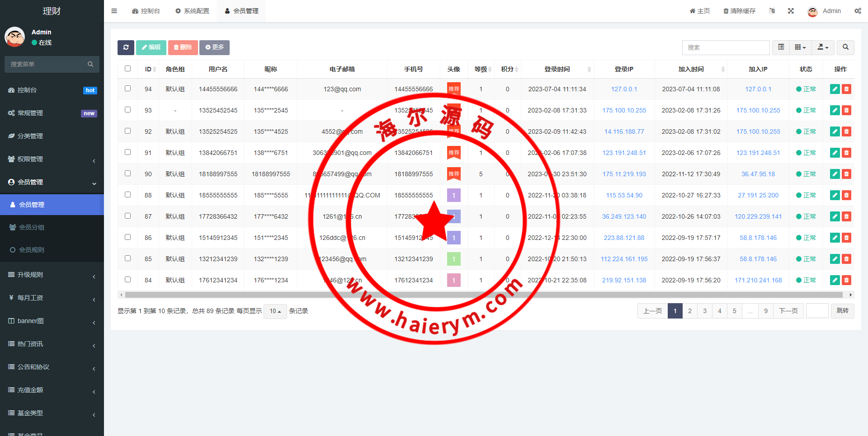Open the page size dropdown showing 10
This screenshot has width=868, height=436.
tap(275, 311)
